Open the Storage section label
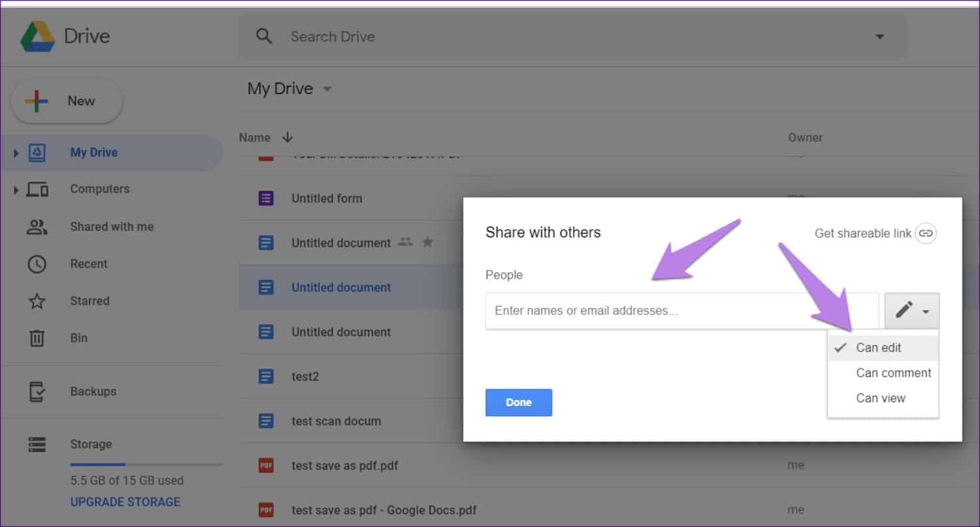The height and width of the screenshot is (527, 980). point(91,444)
